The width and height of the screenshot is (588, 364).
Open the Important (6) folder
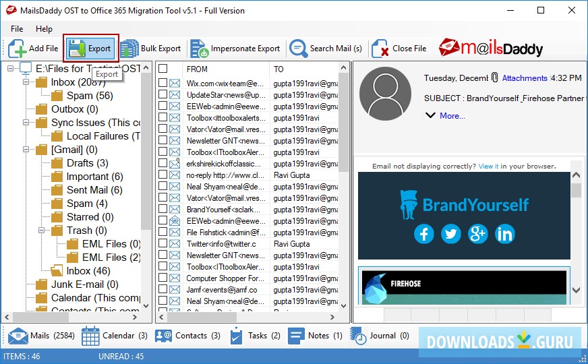pos(87,177)
